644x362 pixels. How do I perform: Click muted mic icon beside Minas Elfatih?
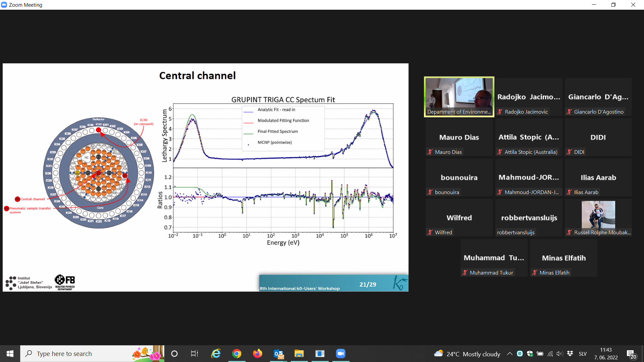pos(535,273)
